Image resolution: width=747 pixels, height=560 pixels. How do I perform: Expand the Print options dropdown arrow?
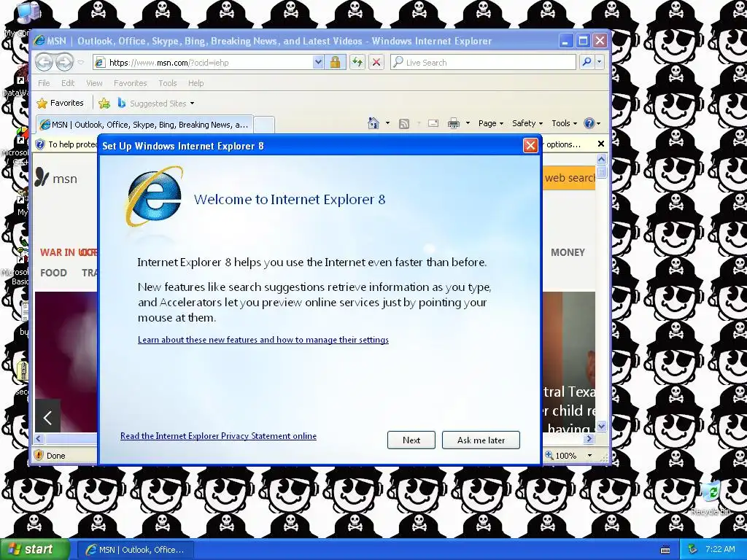(468, 123)
